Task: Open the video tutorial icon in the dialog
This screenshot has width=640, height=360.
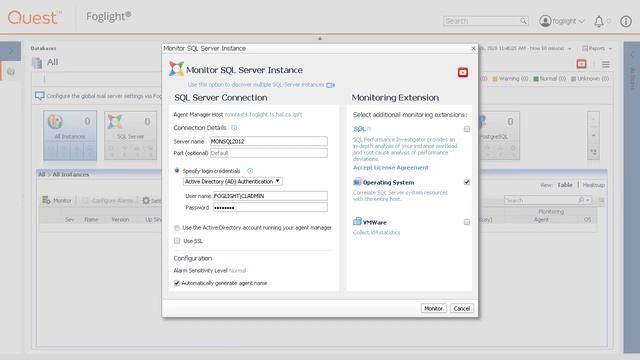Action: (462, 73)
